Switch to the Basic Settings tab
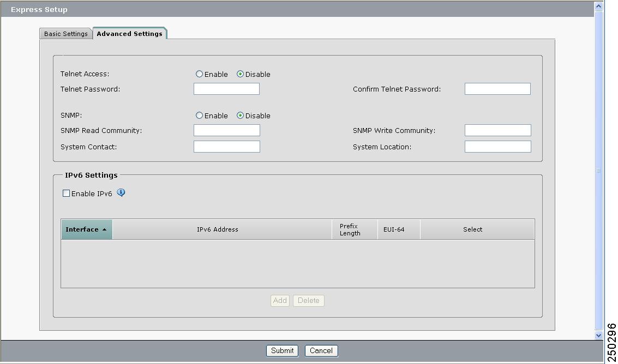The width and height of the screenshot is (618, 364). pos(66,33)
